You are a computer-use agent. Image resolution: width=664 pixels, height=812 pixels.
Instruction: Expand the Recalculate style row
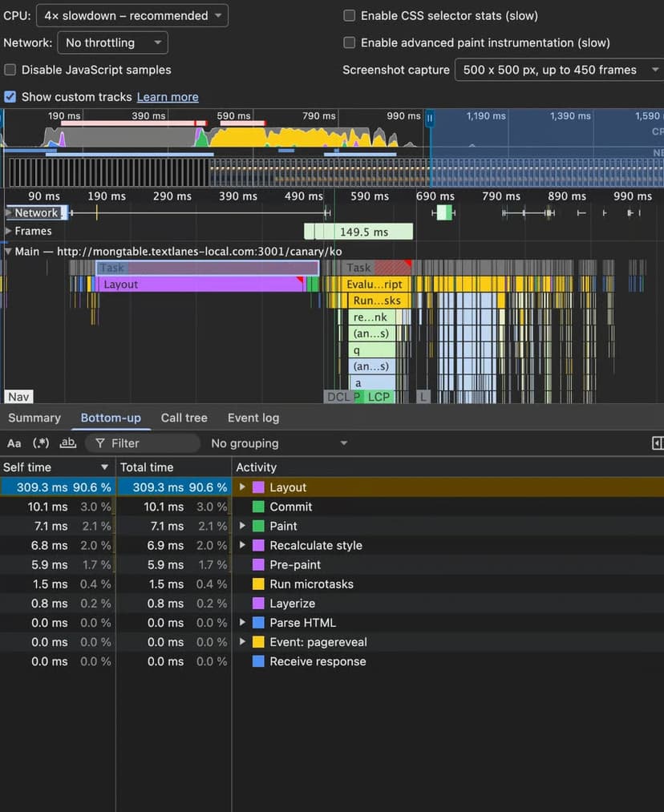point(242,545)
